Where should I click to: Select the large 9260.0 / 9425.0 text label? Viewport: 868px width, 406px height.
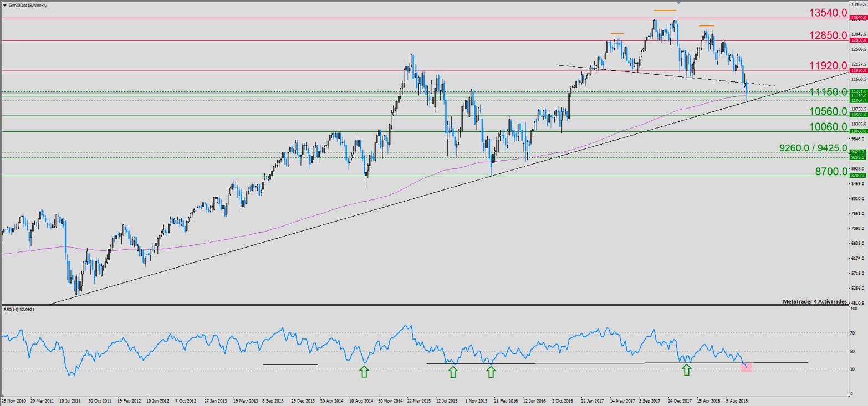click(813, 148)
